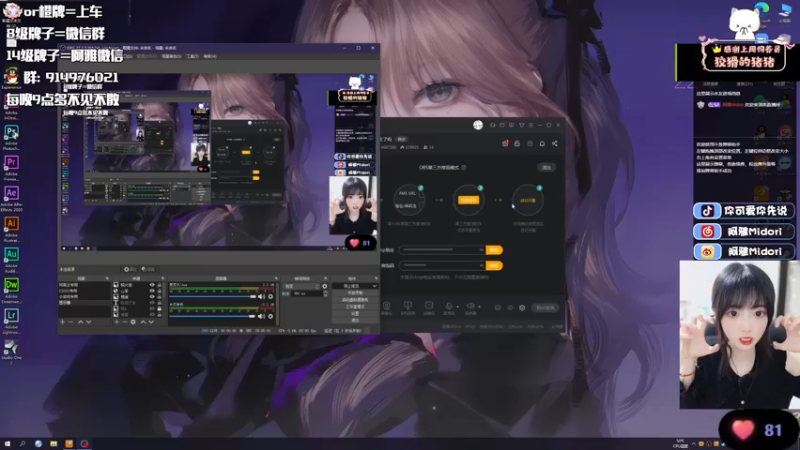Screen dimensions: 800x450
Task: Open user avatar in streaming companion title bar
Action: [x=478, y=126]
